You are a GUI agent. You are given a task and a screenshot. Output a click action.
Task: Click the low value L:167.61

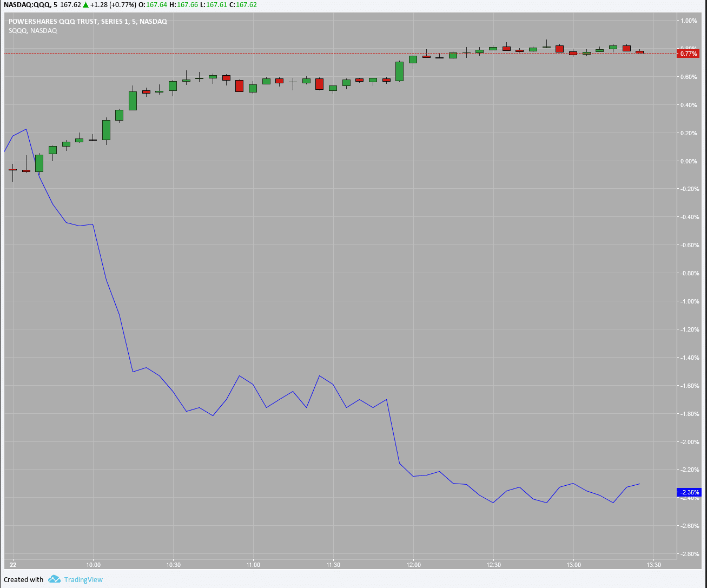(x=214, y=5)
